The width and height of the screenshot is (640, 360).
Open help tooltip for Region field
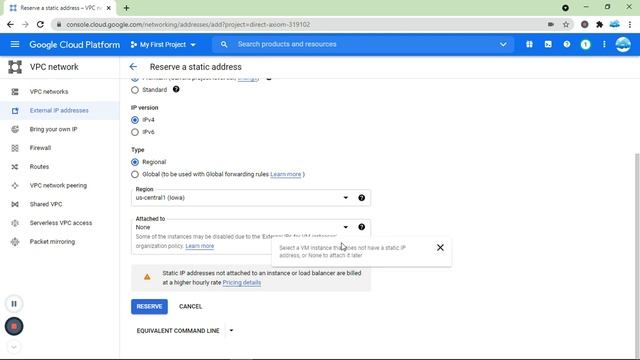(362, 198)
